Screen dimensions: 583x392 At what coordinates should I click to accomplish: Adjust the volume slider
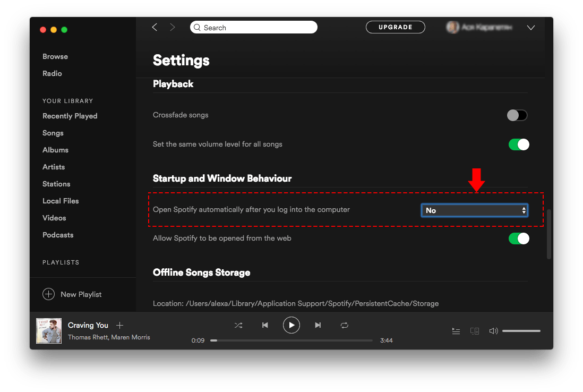click(521, 330)
